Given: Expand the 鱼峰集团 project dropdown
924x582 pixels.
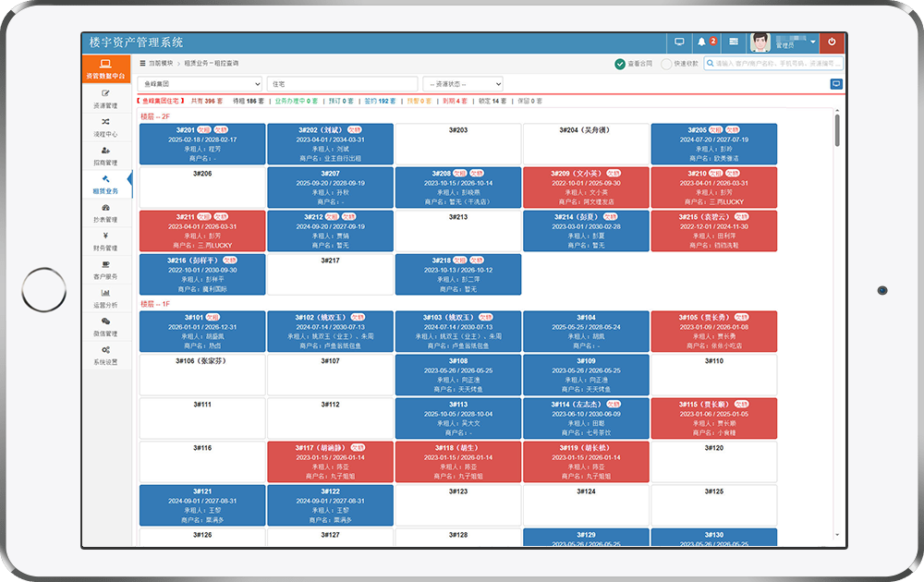Looking at the screenshot, I should pos(200,84).
